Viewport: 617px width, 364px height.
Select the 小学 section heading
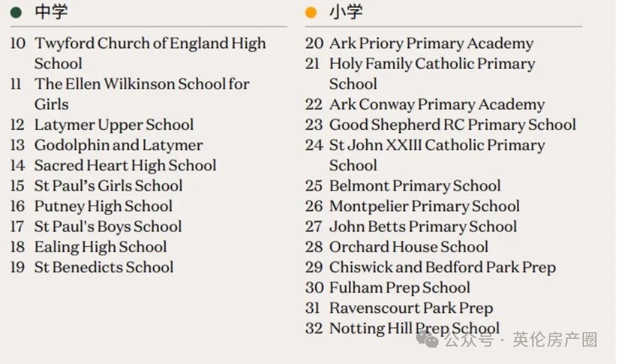click(346, 12)
